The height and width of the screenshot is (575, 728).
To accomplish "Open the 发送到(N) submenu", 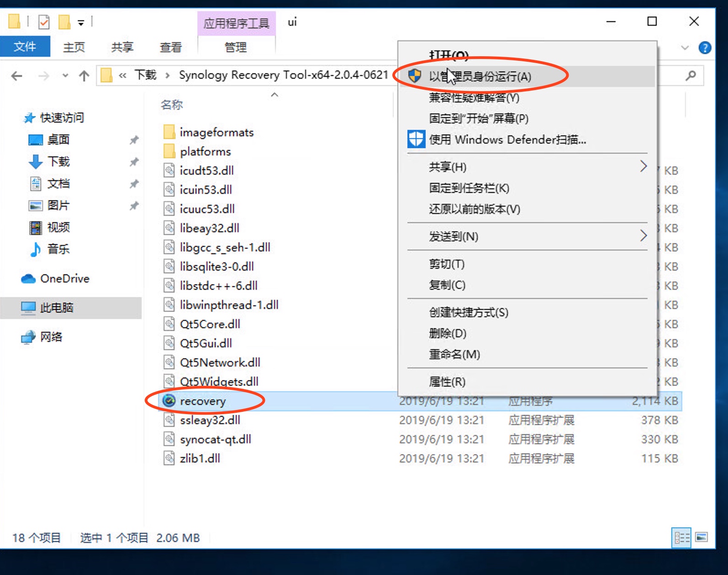I will pos(527,236).
